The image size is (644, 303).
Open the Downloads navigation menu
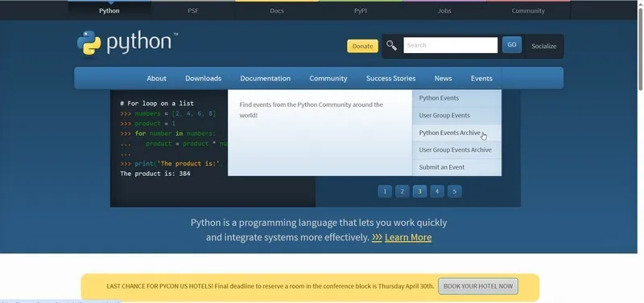click(204, 78)
